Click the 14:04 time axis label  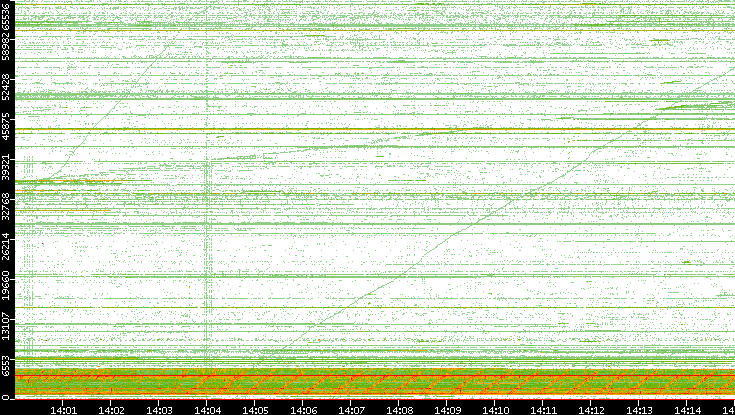207,410
